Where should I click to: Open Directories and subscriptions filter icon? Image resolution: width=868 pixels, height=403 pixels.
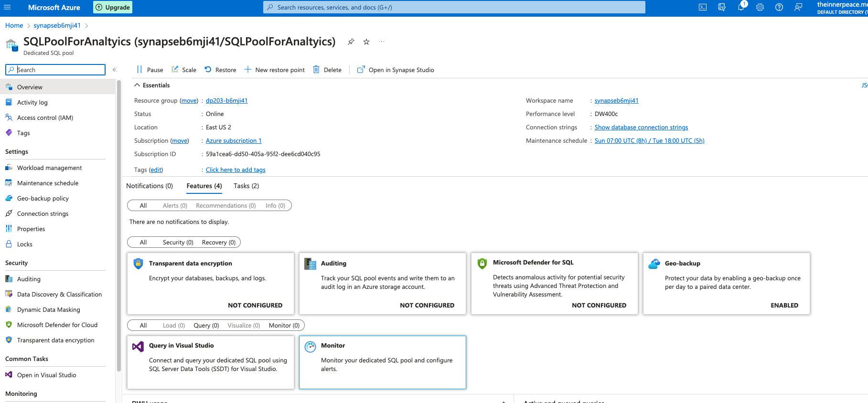[x=722, y=7]
